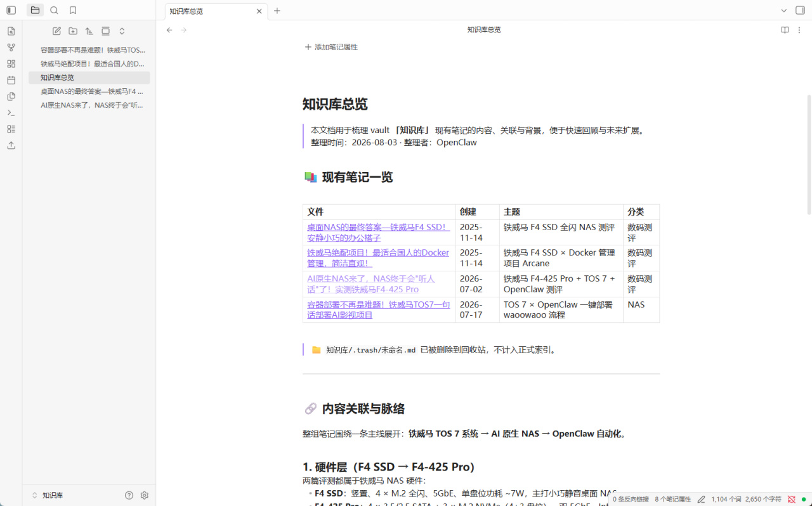Click green status dot in status bar
The height and width of the screenshot is (506, 812).
(x=804, y=500)
